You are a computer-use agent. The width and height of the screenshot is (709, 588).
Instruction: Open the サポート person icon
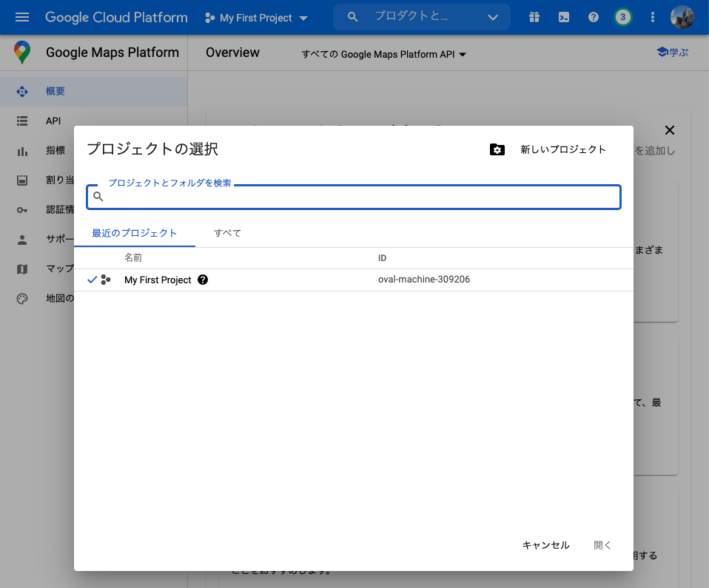click(x=21, y=239)
